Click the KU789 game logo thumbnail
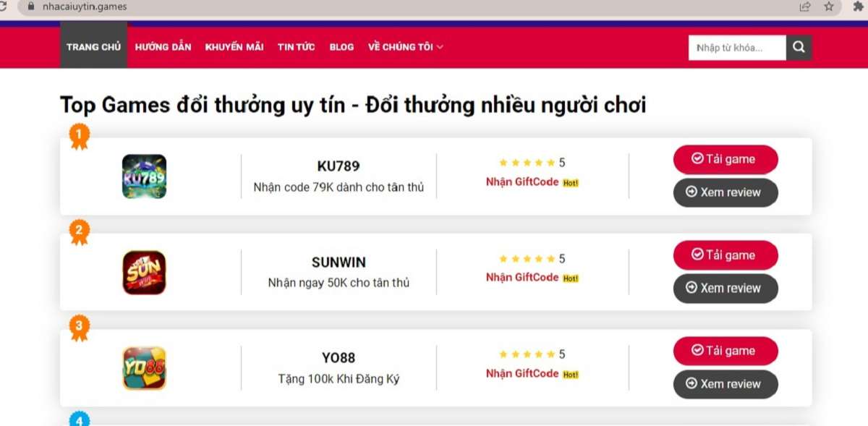The height and width of the screenshot is (426, 868). tap(143, 176)
